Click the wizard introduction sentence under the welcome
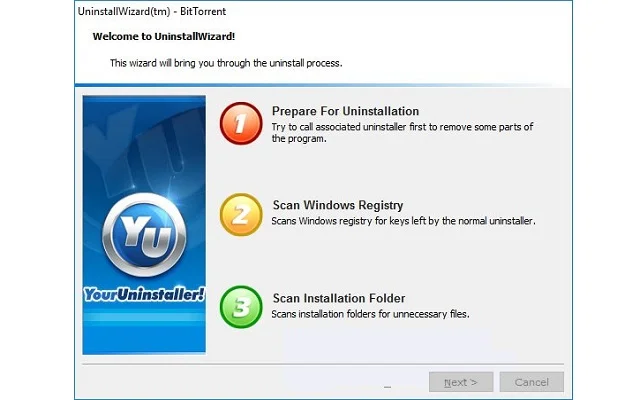Viewport: 640px width, 400px height. (x=226, y=63)
